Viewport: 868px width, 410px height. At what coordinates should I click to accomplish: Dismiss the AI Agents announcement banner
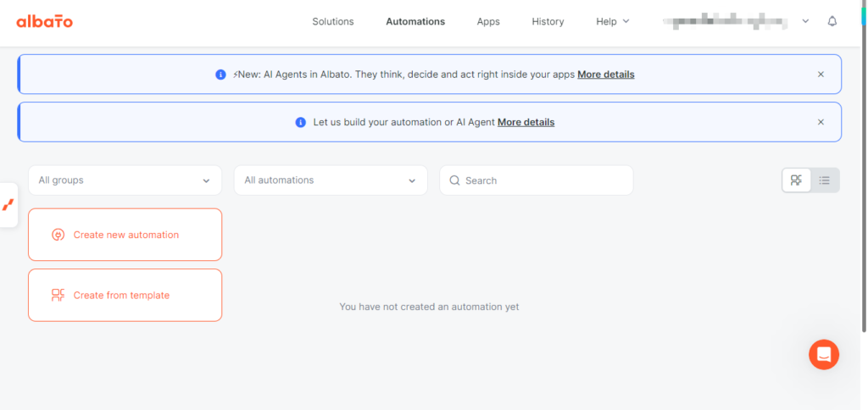point(821,75)
